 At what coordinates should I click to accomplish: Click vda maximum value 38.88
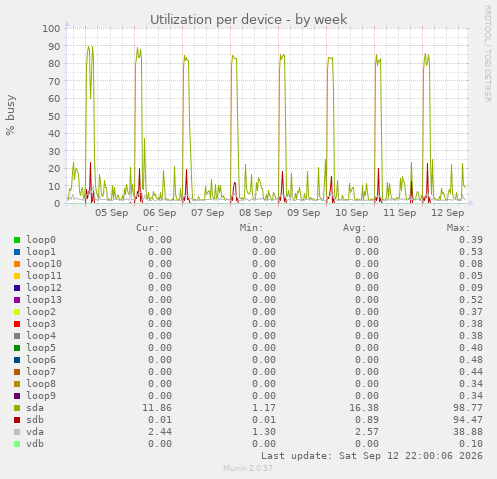(468, 432)
